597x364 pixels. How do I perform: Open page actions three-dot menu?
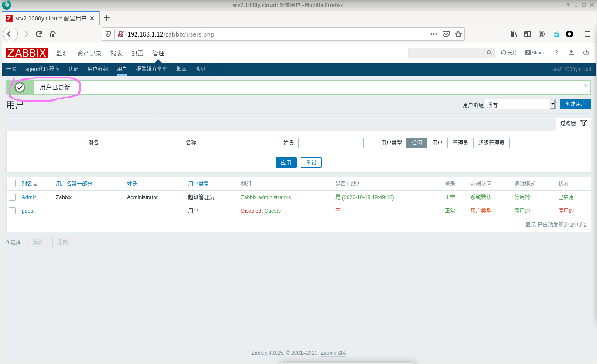tap(433, 34)
